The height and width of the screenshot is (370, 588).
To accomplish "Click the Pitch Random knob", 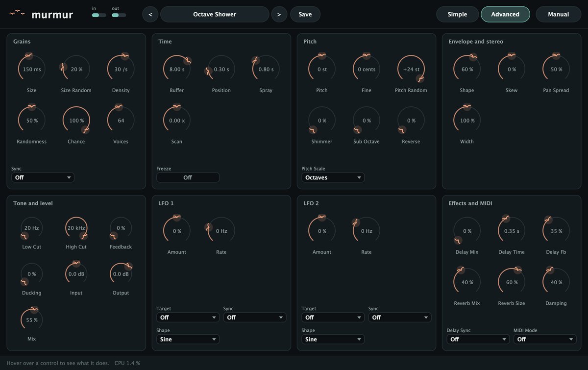I will click(x=411, y=69).
